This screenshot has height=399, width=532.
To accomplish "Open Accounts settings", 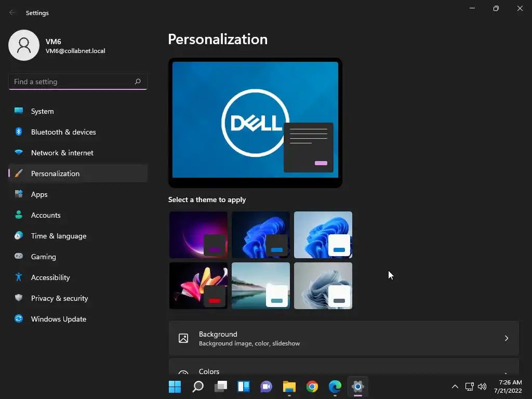I will (x=78, y=215).
